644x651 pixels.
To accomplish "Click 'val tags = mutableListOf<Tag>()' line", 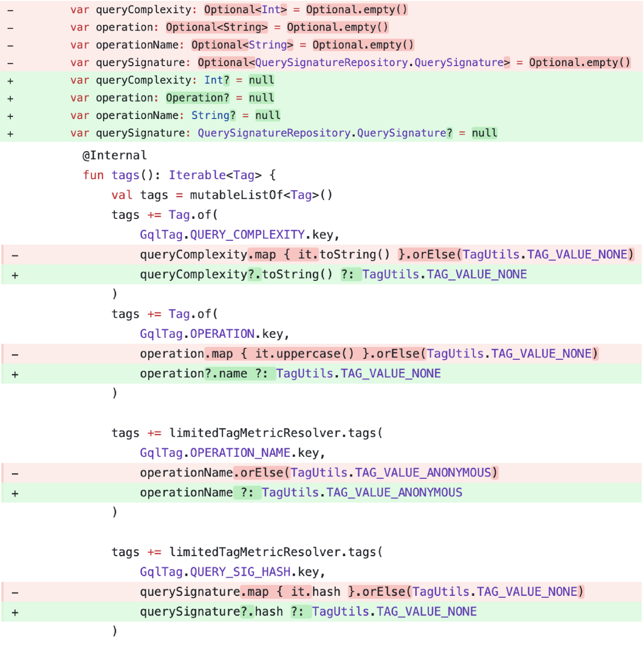I will click(222, 195).
